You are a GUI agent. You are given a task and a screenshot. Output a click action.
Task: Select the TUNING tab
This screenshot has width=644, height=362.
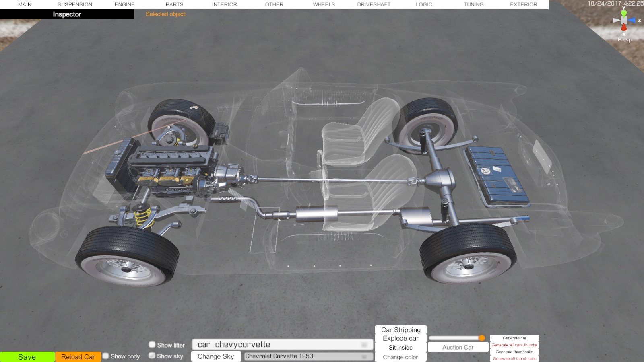473,4
